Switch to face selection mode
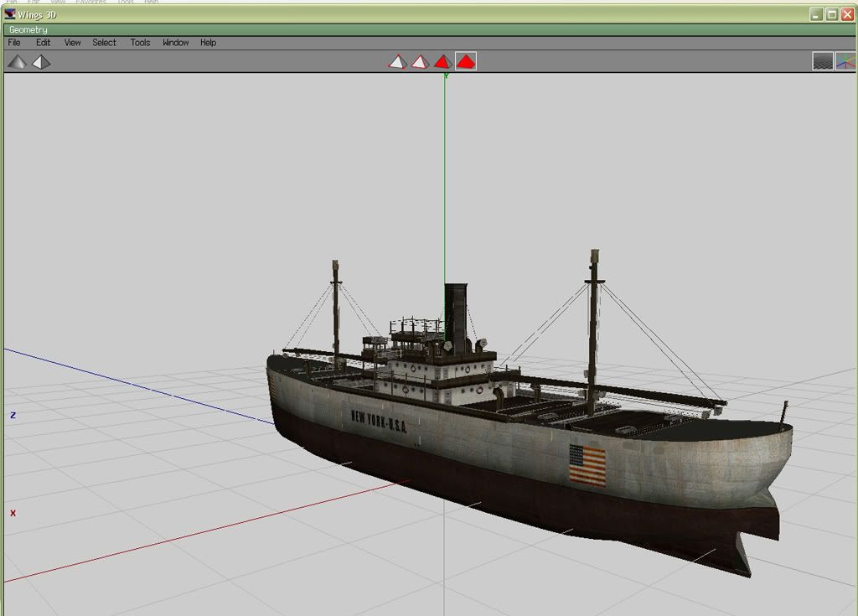Viewport: 858px width, 616px height. [442, 61]
